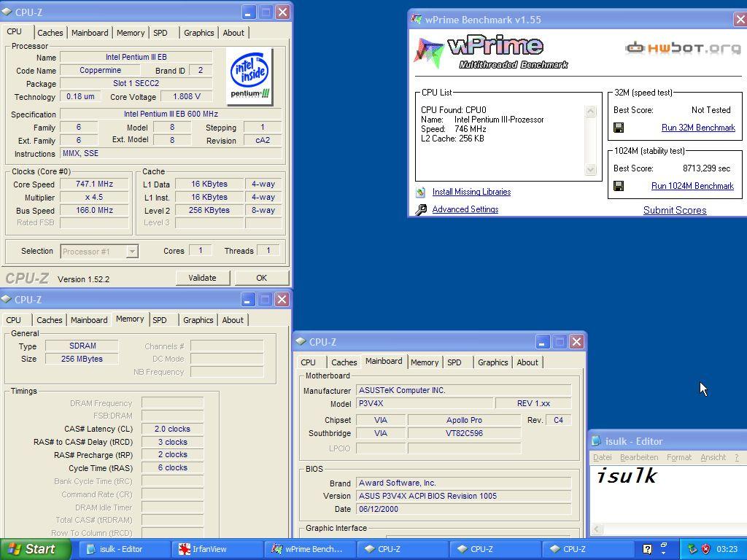Click CAS# Latency 2.0 clocks value

172,429
